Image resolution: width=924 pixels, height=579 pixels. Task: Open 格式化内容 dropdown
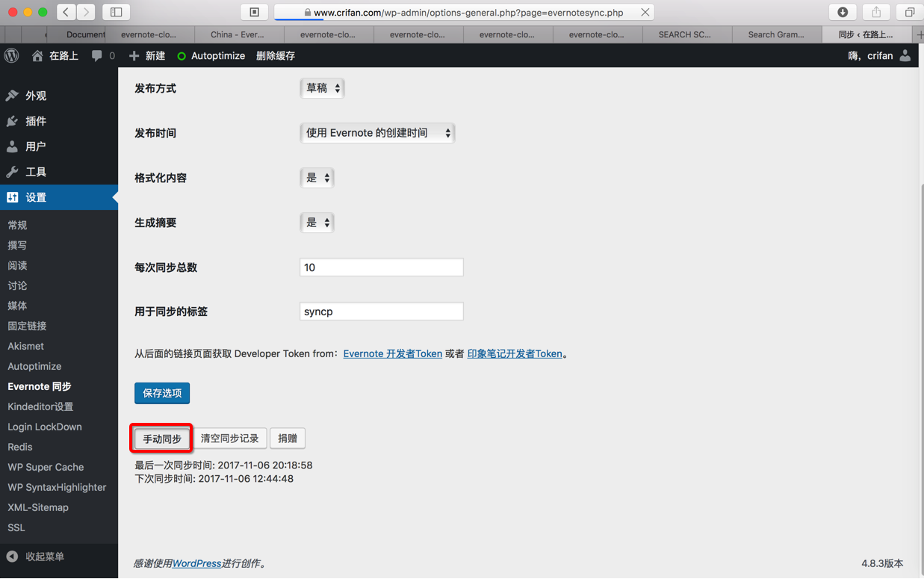click(x=317, y=178)
